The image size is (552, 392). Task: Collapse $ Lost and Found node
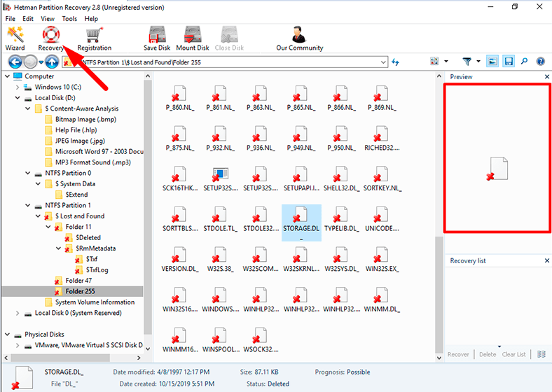[38, 216]
